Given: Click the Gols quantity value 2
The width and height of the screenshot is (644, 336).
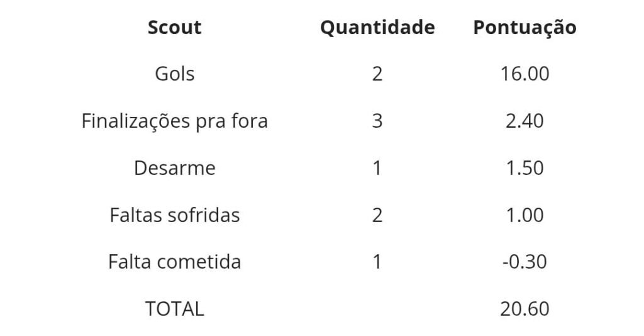Looking at the screenshot, I should 377,74.
